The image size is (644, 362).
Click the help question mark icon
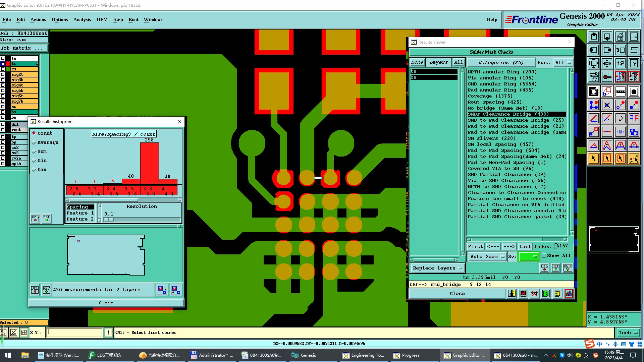pos(634,63)
